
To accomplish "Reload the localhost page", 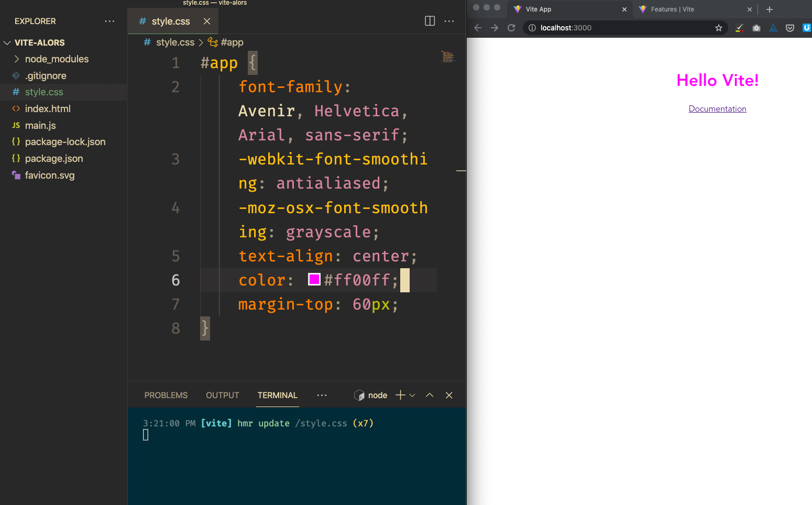I will (x=511, y=28).
